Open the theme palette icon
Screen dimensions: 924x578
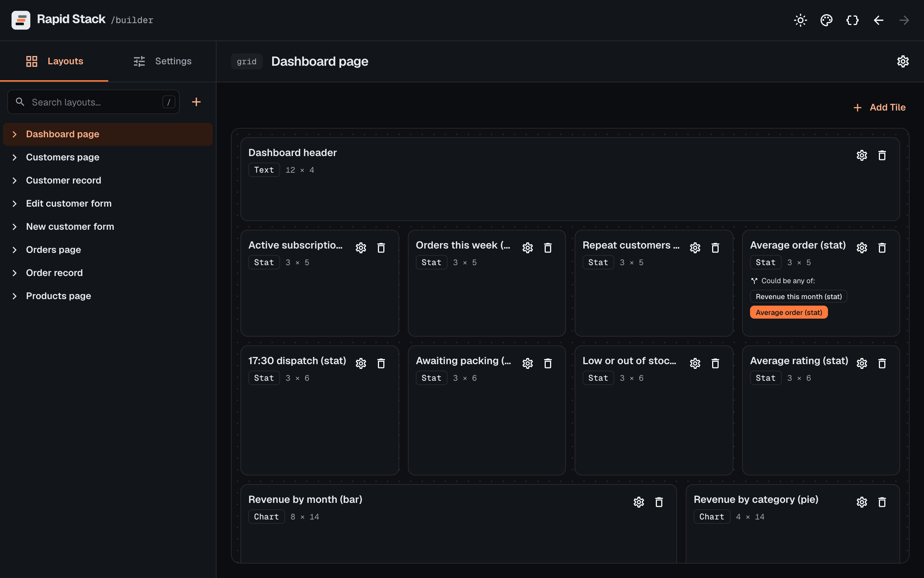tap(826, 20)
